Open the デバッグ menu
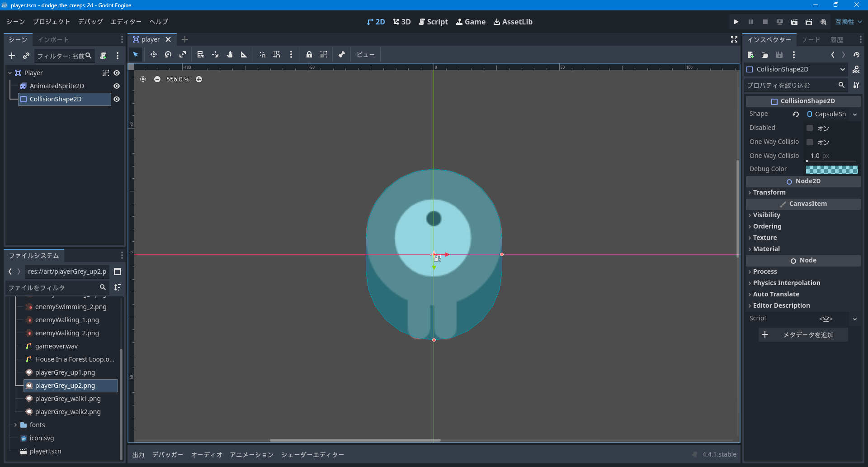The height and width of the screenshot is (467, 868). coord(90,22)
